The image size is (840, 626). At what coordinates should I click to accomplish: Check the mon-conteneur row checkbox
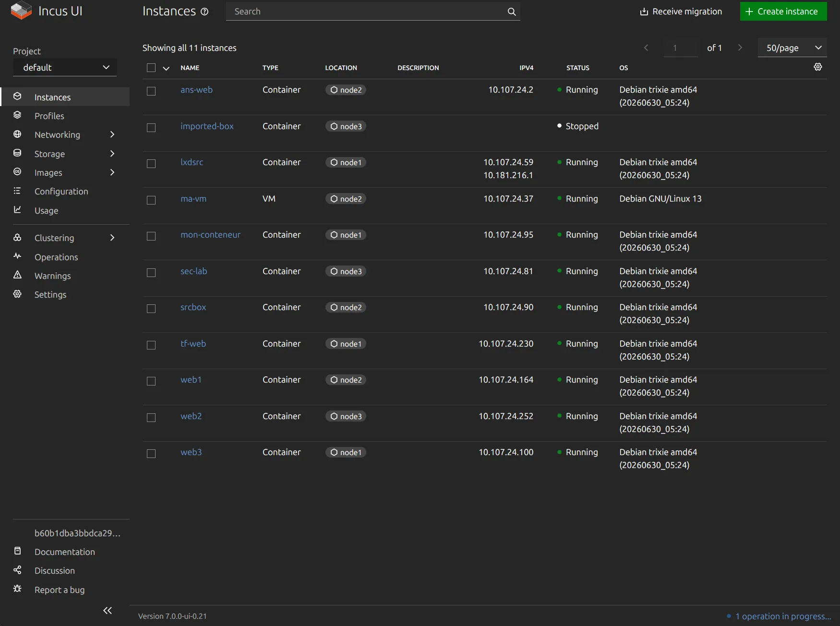(151, 236)
